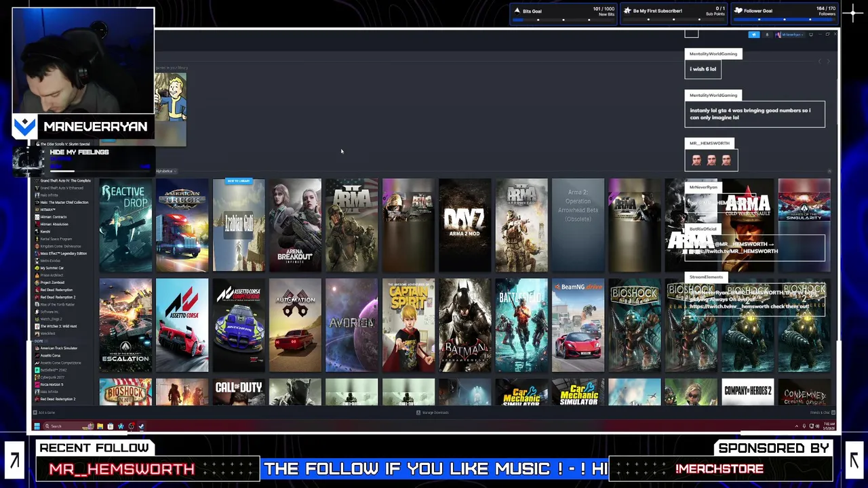
Task: Open the Windows Start button
Action: (x=37, y=426)
